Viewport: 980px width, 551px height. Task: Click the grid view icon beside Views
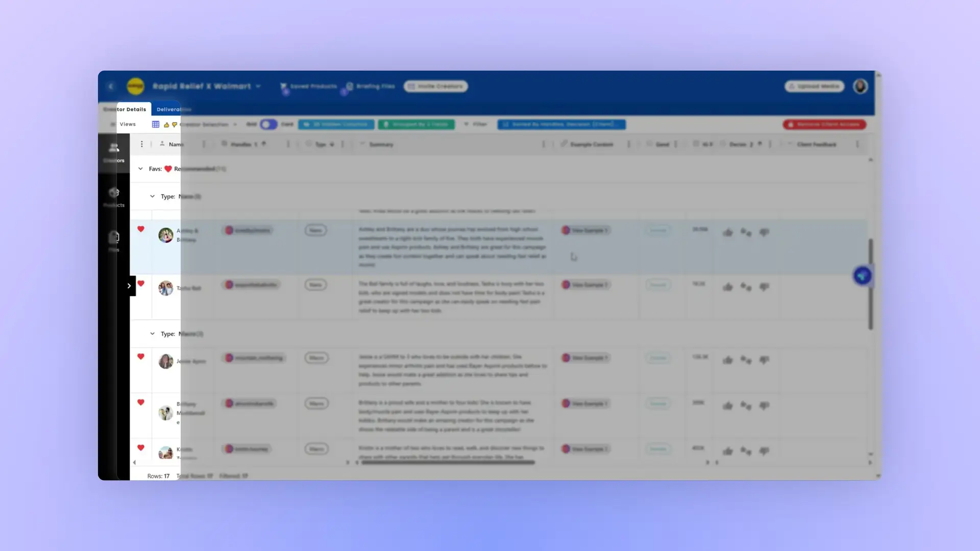pos(156,124)
